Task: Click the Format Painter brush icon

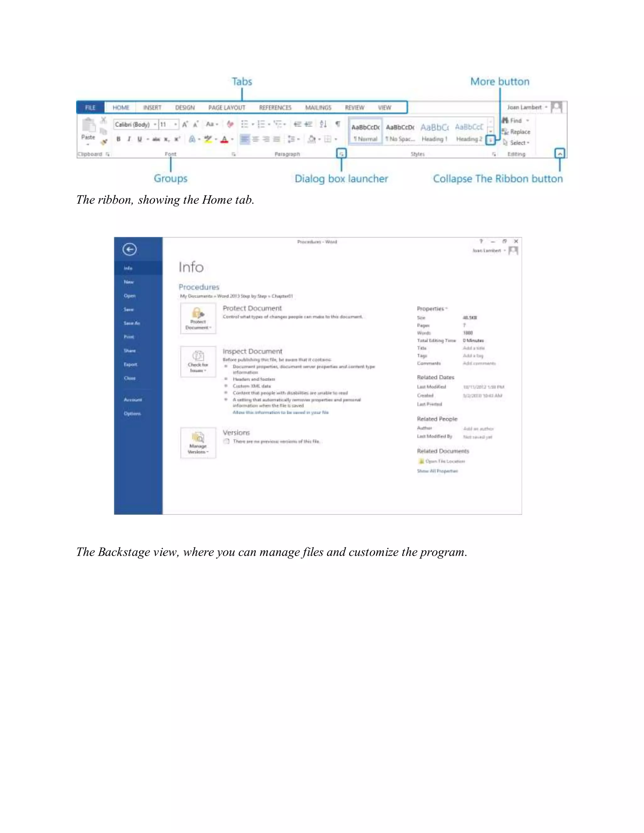Action: click(104, 142)
